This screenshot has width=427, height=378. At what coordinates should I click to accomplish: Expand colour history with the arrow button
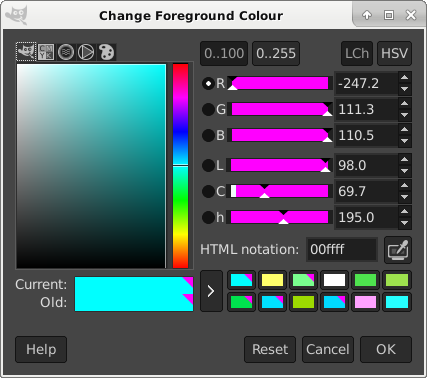211,291
